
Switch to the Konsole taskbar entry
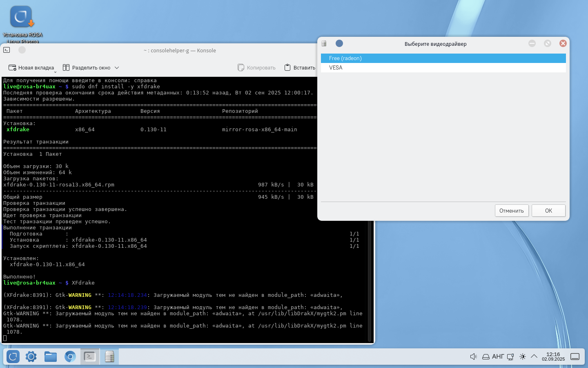coord(90,357)
